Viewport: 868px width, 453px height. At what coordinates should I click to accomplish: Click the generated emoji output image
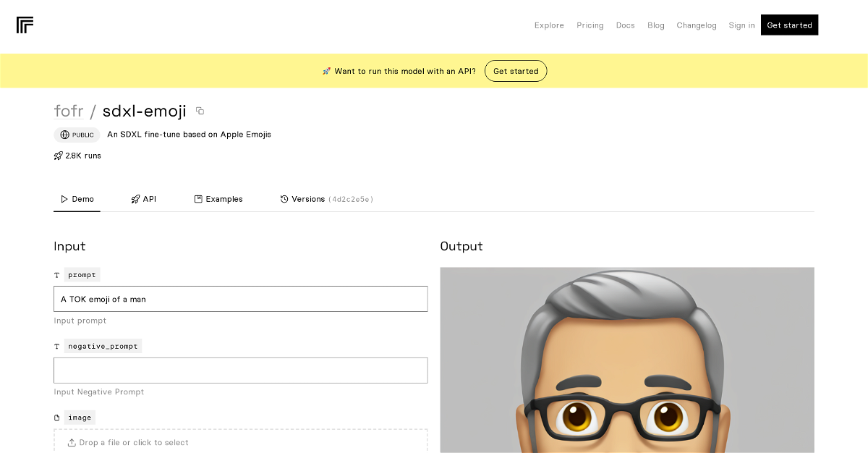(x=627, y=360)
